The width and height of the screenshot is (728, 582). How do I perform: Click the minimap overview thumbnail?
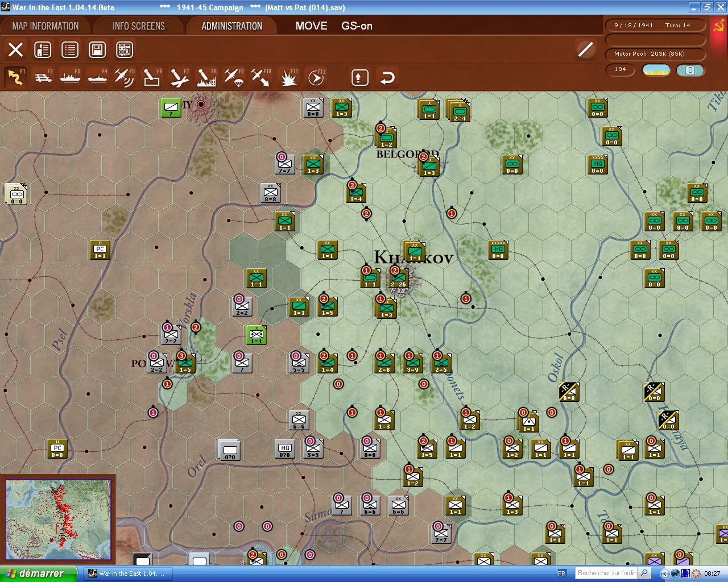click(58, 519)
